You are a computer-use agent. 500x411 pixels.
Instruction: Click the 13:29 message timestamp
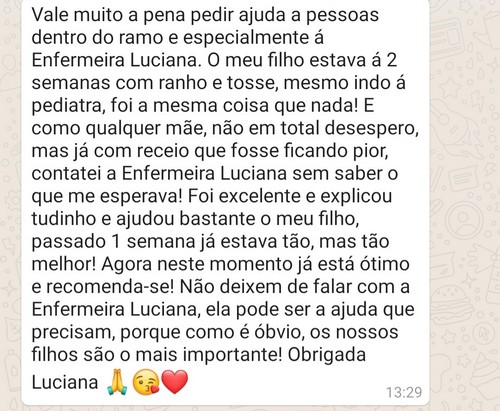tap(404, 392)
